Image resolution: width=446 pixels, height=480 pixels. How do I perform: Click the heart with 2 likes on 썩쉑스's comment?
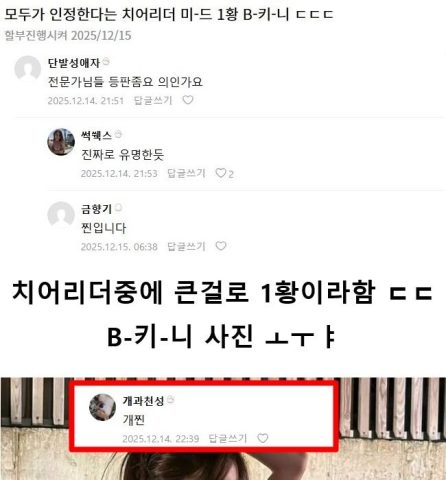pos(224,173)
